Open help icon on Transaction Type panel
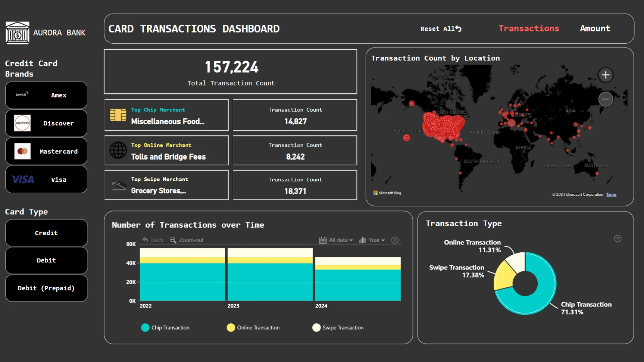The width and height of the screenshot is (644, 362). 618,239
